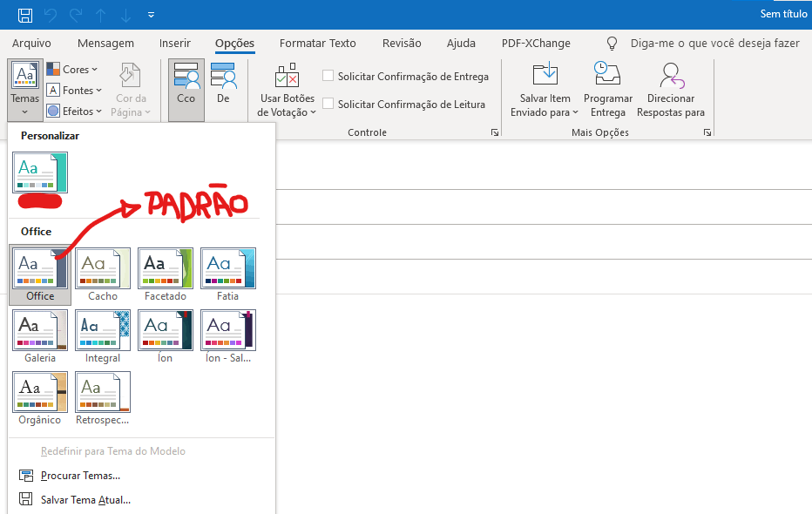812x514 pixels.
Task: Select the Cacho theme
Action: (x=103, y=274)
